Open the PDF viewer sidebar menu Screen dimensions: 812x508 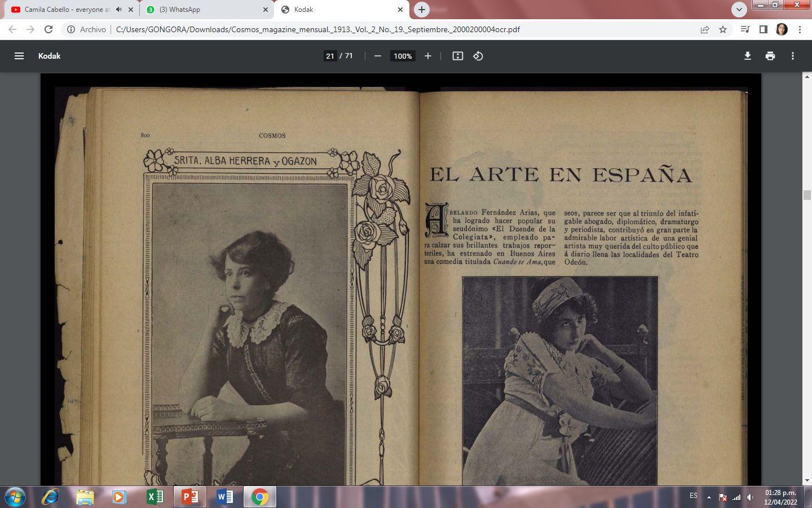(x=19, y=56)
